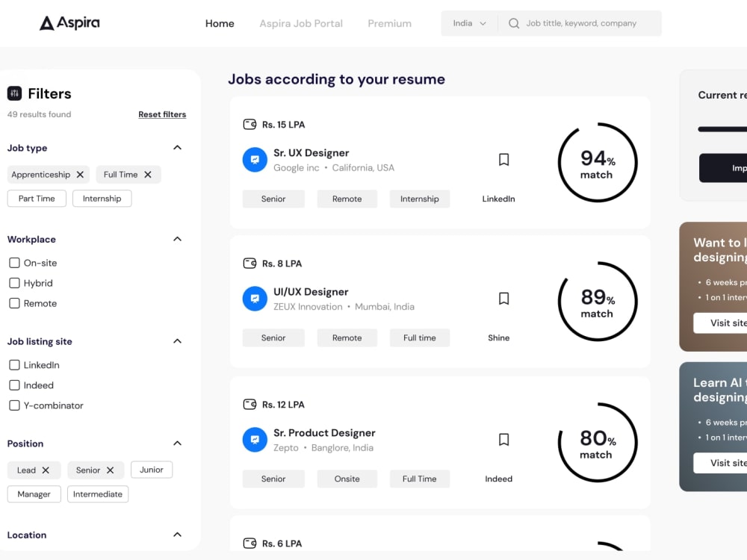Image resolution: width=747 pixels, height=560 pixels.
Task: Collapse the Job type section
Action: pyautogui.click(x=177, y=148)
